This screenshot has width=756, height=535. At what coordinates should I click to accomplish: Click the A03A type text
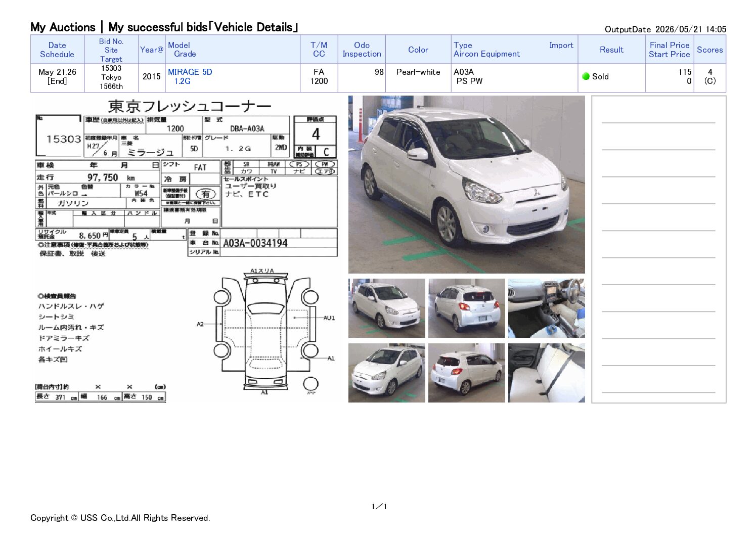point(464,72)
